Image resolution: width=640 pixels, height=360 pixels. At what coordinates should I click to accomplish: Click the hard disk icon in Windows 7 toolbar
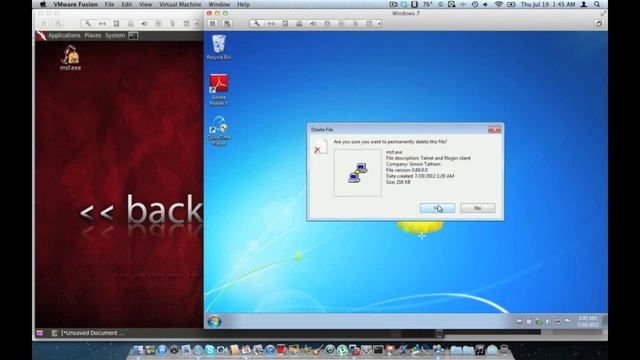pyautogui.click(x=285, y=24)
